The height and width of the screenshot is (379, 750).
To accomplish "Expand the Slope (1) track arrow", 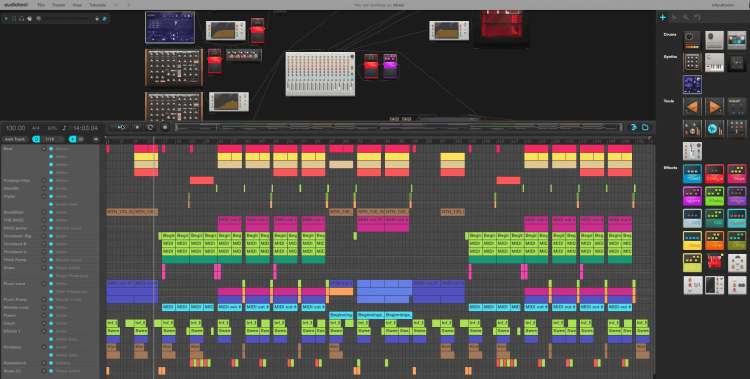I will pos(44,371).
